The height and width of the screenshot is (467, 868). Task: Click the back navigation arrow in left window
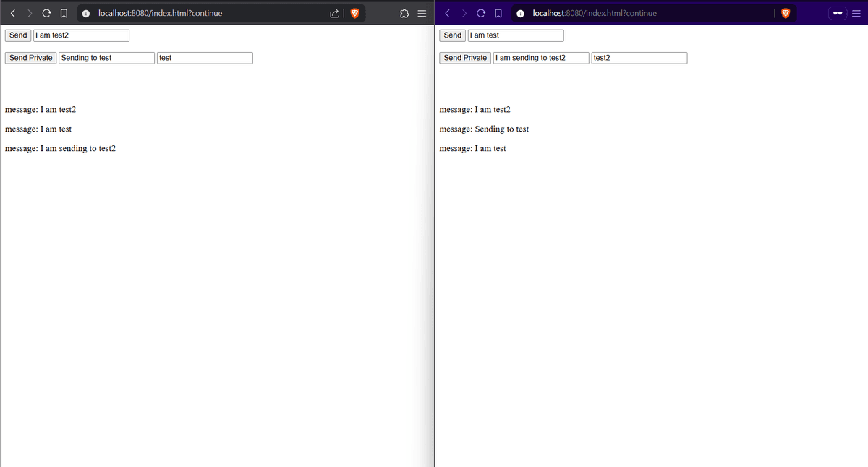(x=13, y=12)
